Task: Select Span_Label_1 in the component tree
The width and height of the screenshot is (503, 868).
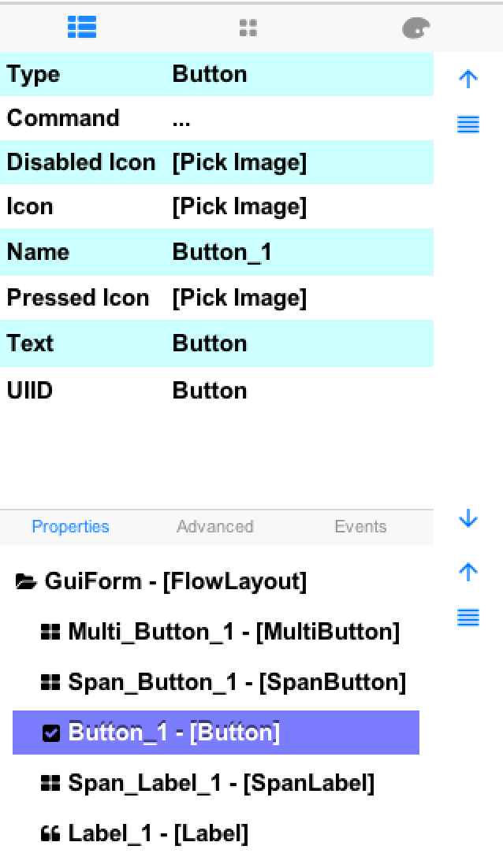Action: click(218, 783)
